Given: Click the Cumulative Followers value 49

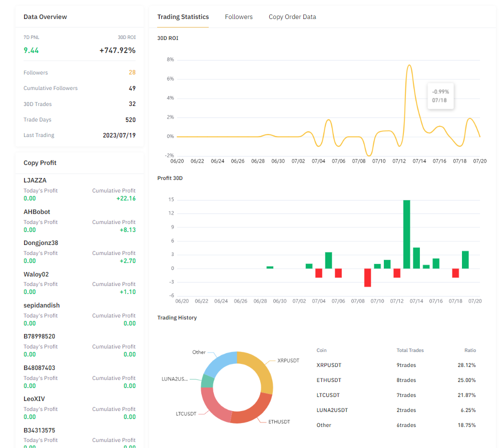Looking at the screenshot, I should pos(132,88).
